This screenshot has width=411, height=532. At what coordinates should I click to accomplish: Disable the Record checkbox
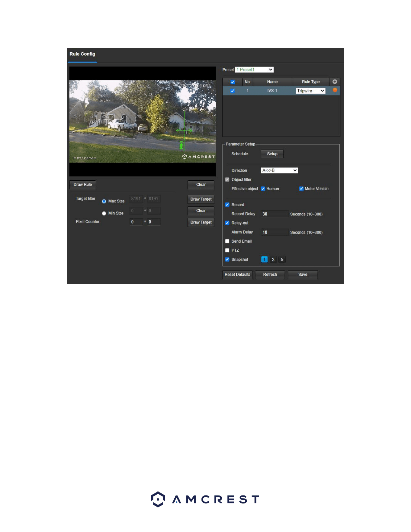(x=227, y=205)
